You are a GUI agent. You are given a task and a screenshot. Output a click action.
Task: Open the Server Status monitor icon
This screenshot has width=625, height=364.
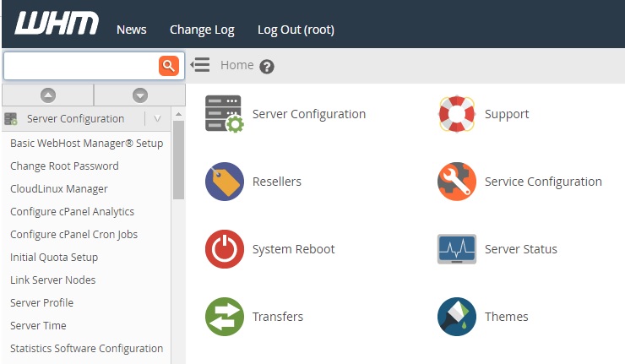tap(456, 249)
